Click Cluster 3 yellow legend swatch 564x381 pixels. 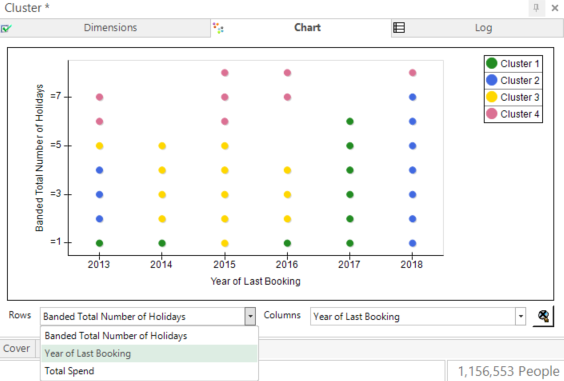coord(491,97)
